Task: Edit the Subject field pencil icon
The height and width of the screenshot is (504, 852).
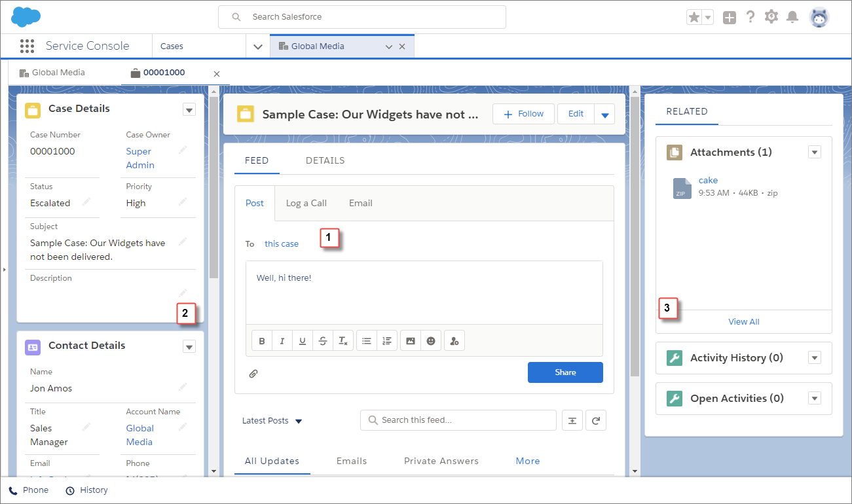Action: click(x=183, y=242)
